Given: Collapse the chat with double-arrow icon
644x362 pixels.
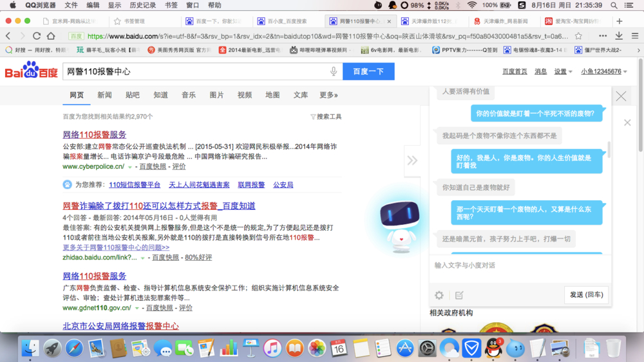Looking at the screenshot, I should (412, 160).
